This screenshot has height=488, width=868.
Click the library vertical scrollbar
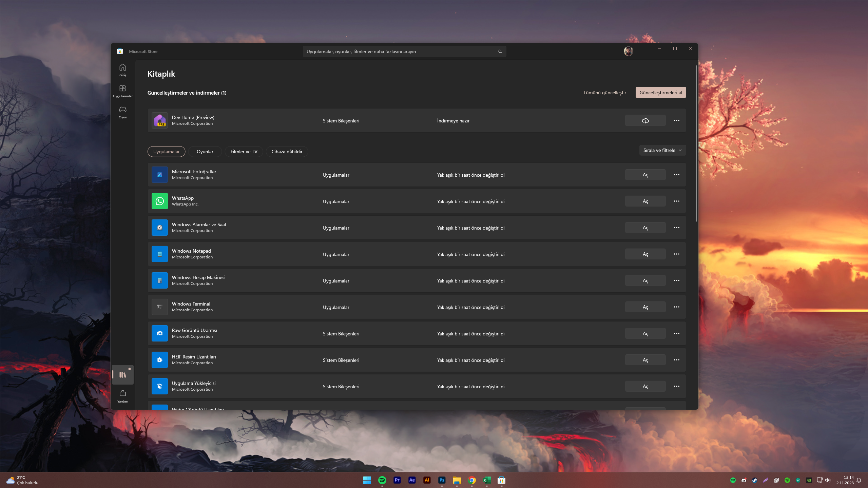coord(696,142)
